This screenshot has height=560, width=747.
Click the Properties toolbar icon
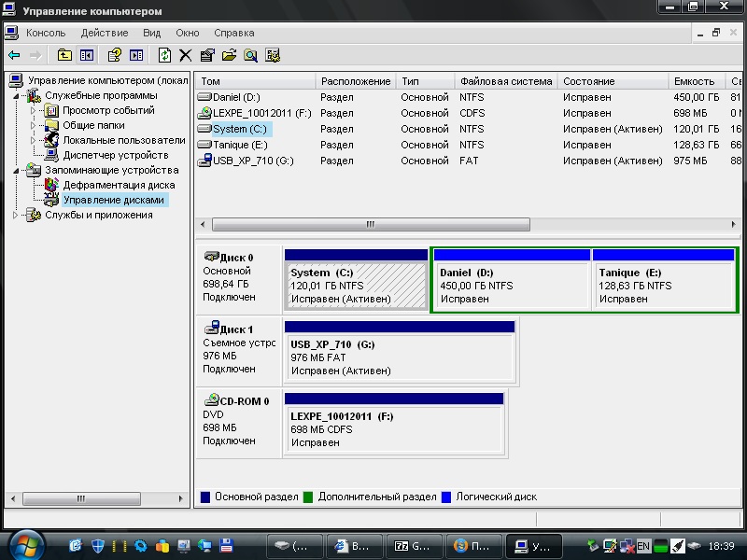click(x=207, y=56)
